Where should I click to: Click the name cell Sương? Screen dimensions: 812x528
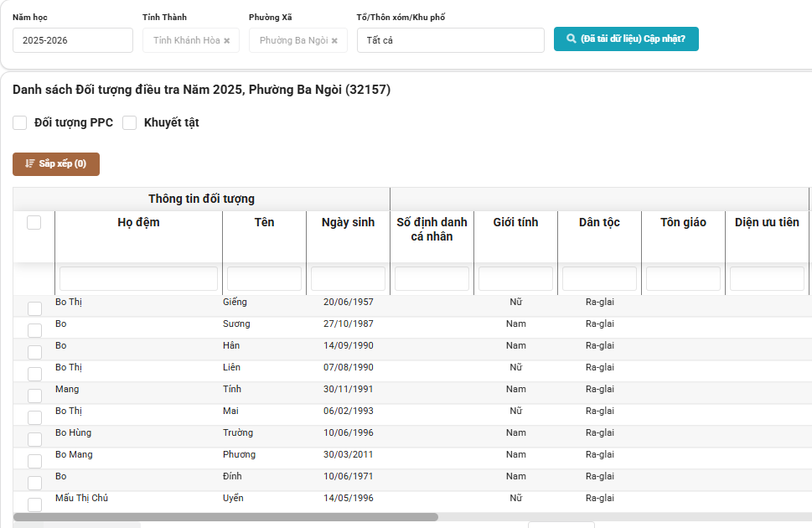236,324
